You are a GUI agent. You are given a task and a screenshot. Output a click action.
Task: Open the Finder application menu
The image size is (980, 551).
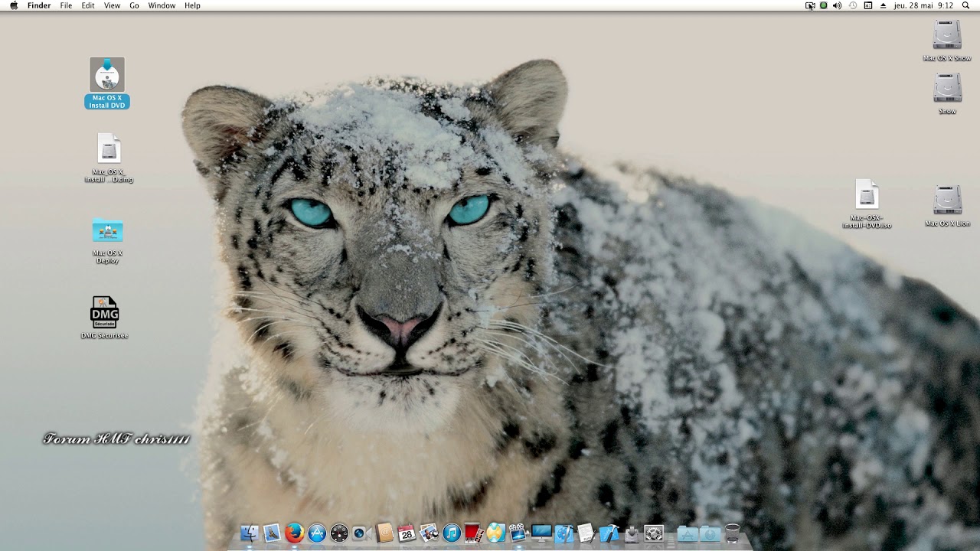(39, 5)
